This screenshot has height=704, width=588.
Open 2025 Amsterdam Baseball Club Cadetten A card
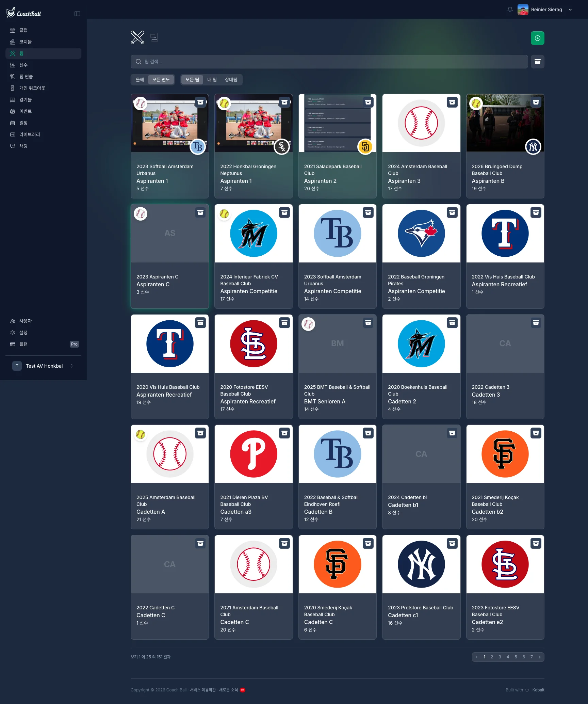click(x=170, y=477)
